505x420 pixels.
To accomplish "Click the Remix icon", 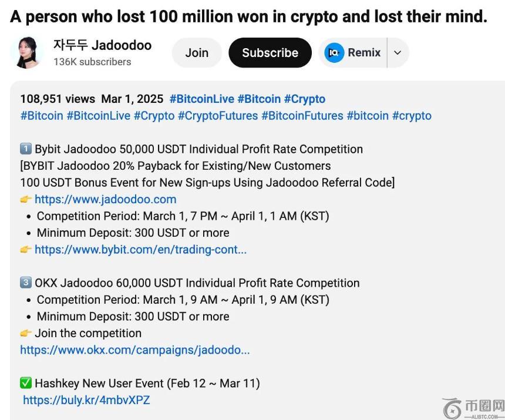I will [334, 53].
